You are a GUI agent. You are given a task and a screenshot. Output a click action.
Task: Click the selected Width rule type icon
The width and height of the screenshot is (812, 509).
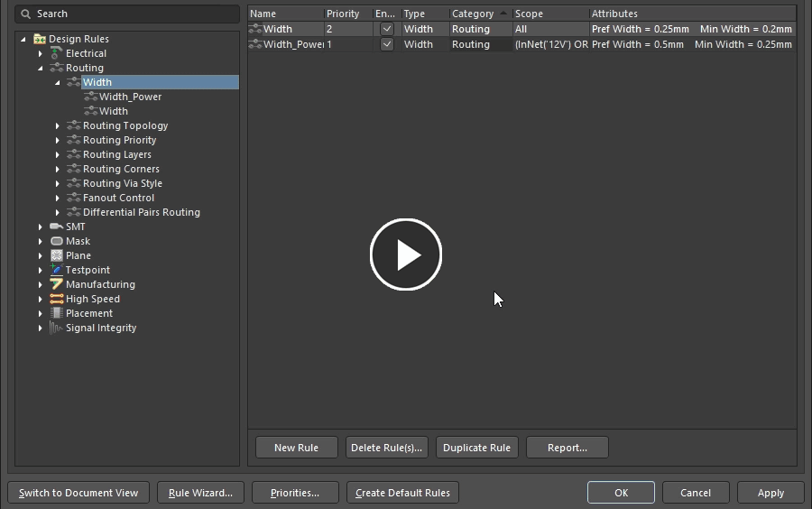74,82
